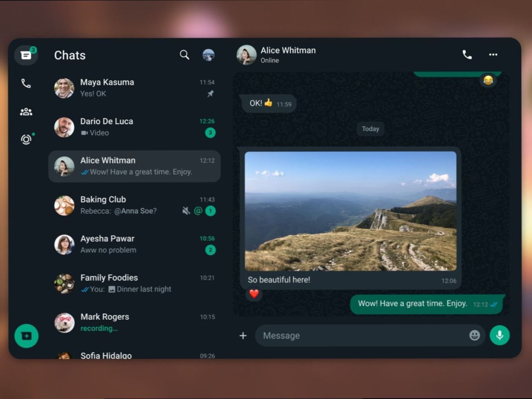Click the 'So beautiful here!' caption
532x399 pixels.
point(279,280)
